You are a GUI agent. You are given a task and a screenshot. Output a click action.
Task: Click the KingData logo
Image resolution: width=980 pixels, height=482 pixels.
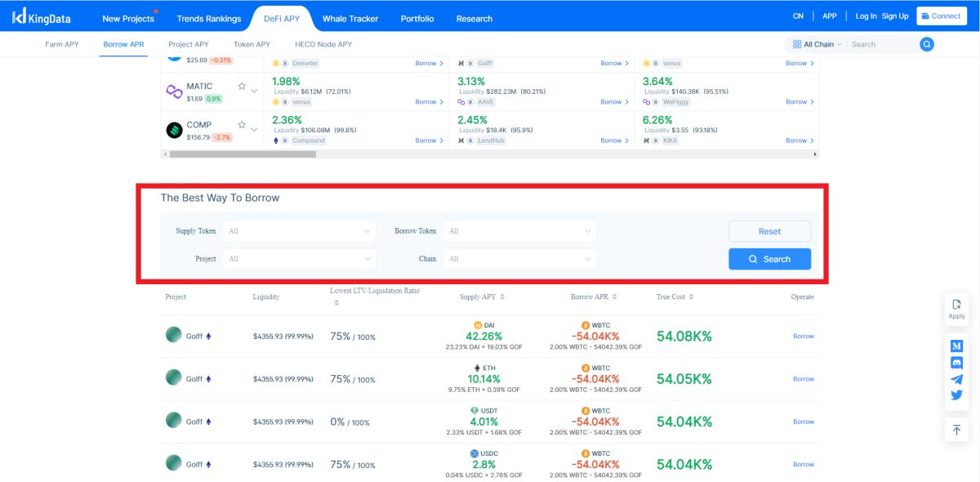tap(41, 16)
